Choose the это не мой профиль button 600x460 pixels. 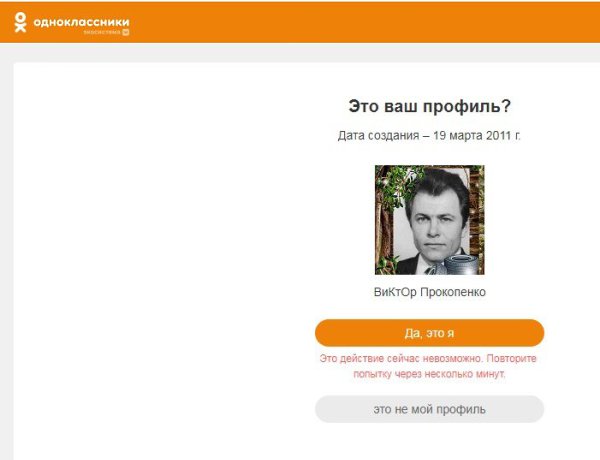point(429,409)
